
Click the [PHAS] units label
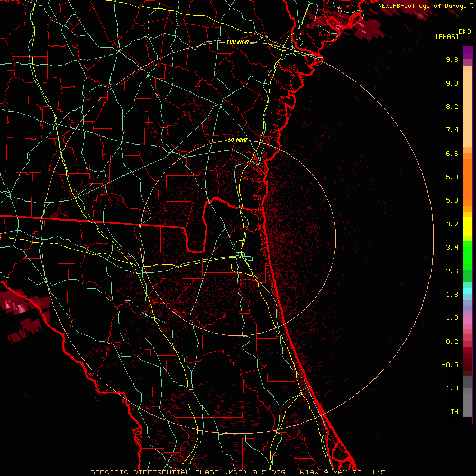pyautogui.click(x=447, y=36)
